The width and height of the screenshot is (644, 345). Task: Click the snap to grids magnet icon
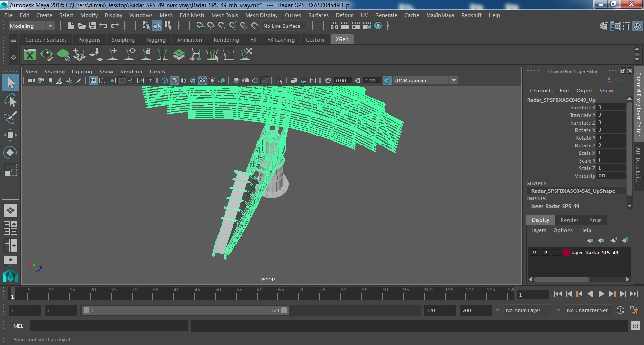(x=200, y=26)
